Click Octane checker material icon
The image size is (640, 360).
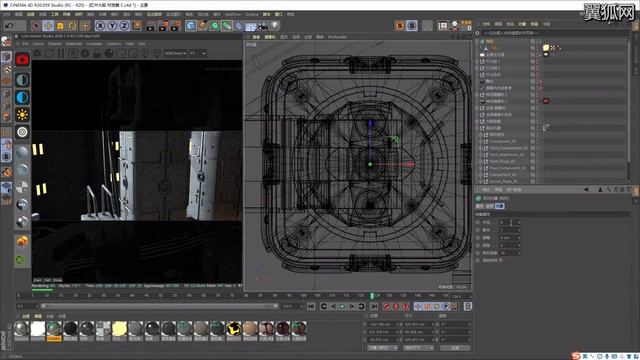(x=22, y=187)
